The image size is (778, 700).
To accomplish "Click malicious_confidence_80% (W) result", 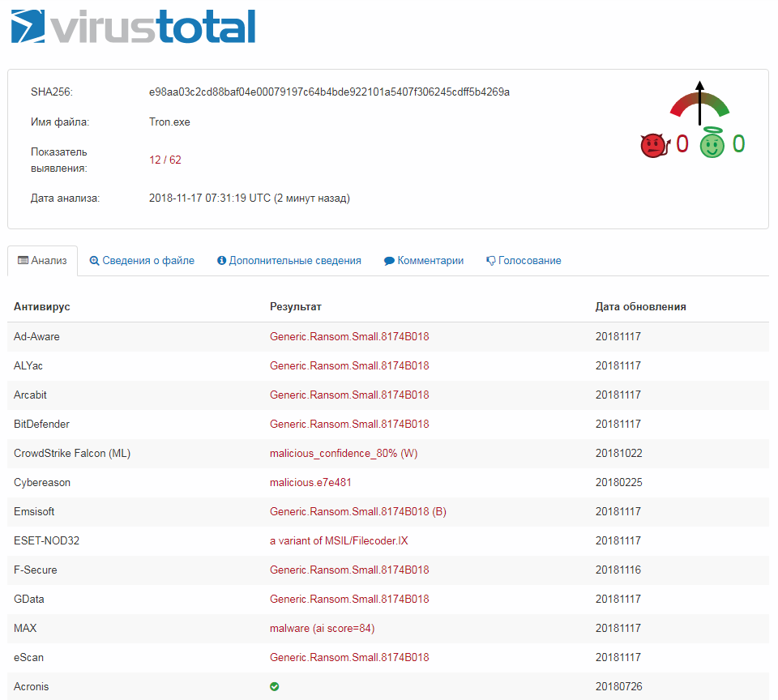I will (x=344, y=454).
